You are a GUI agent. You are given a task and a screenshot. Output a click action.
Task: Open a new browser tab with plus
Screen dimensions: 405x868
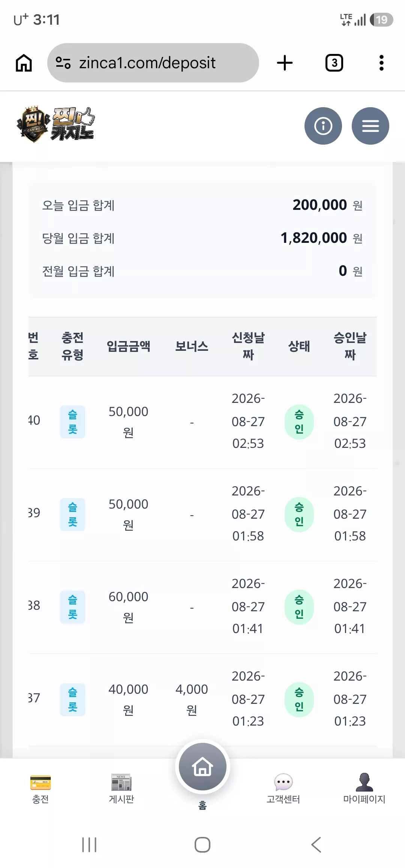coord(285,63)
